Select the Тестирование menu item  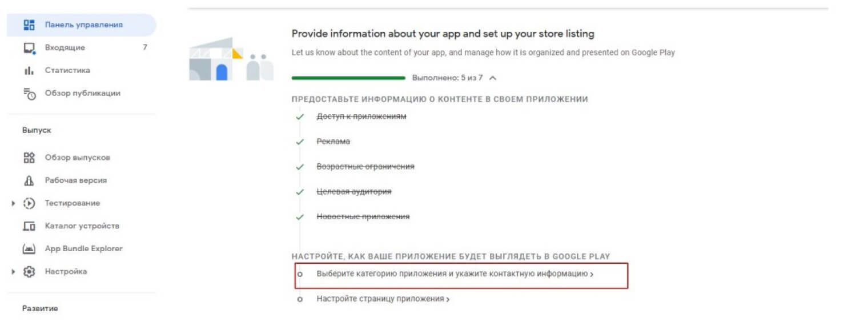(72, 203)
